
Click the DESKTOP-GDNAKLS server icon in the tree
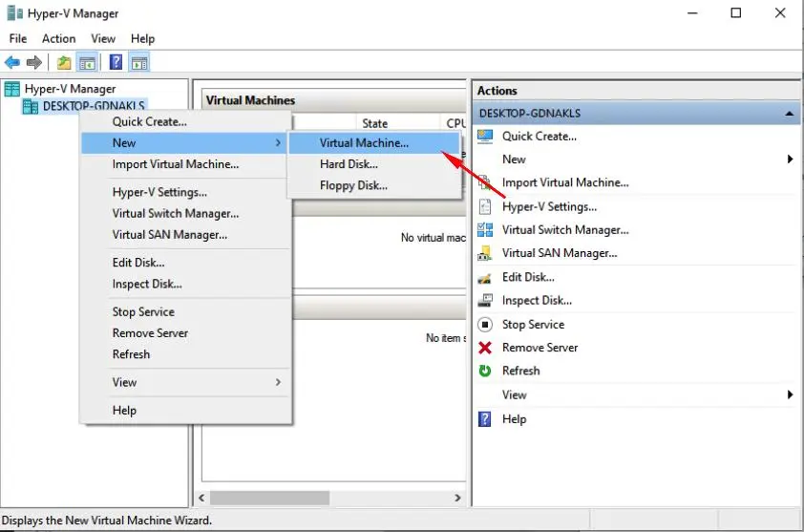(31, 106)
